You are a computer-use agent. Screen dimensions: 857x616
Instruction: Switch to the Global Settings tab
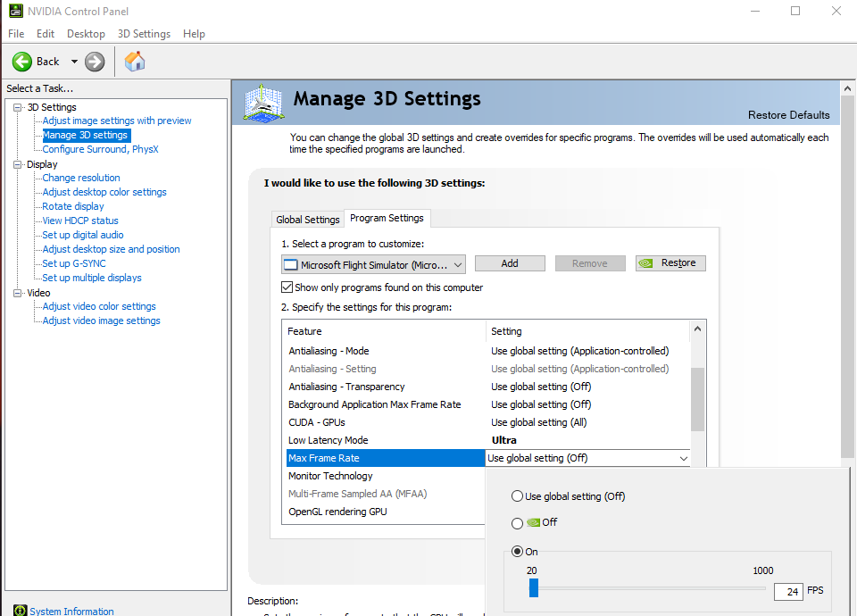(x=308, y=220)
